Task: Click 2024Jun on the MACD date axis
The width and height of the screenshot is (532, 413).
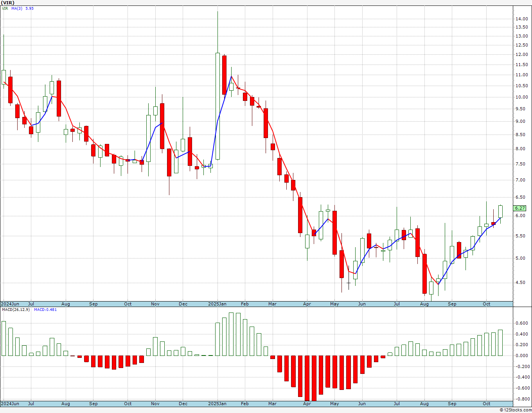Action: coord(10,404)
